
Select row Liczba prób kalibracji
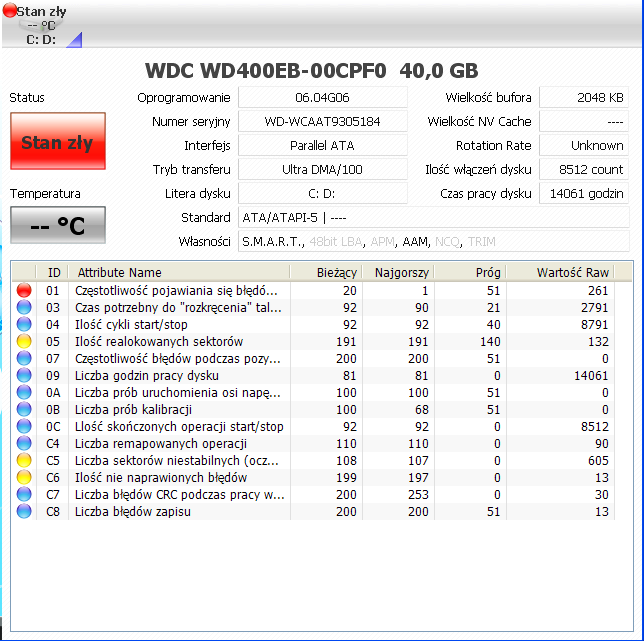(x=313, y=409)
